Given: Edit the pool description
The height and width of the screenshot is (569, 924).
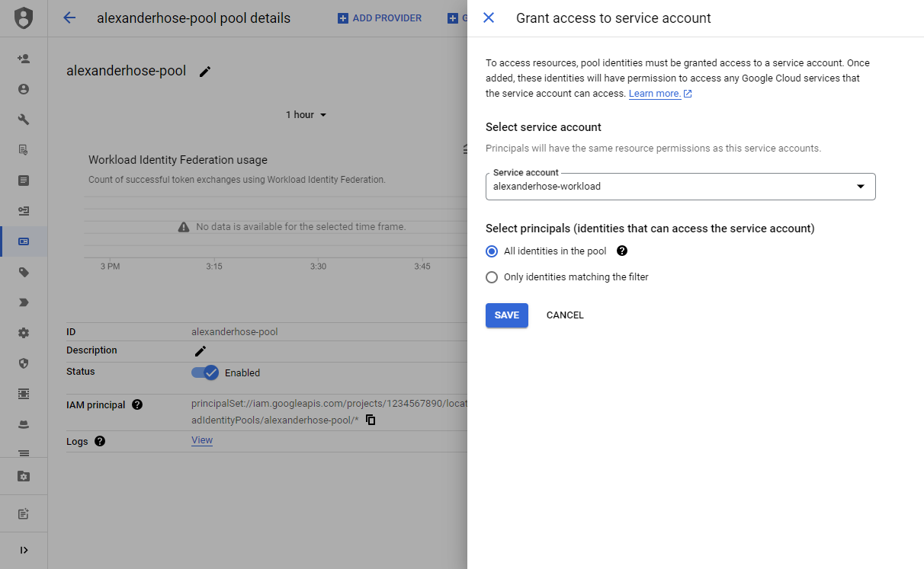Looking at the screenshot, I should pyautogui.click(x=200, y=350).
